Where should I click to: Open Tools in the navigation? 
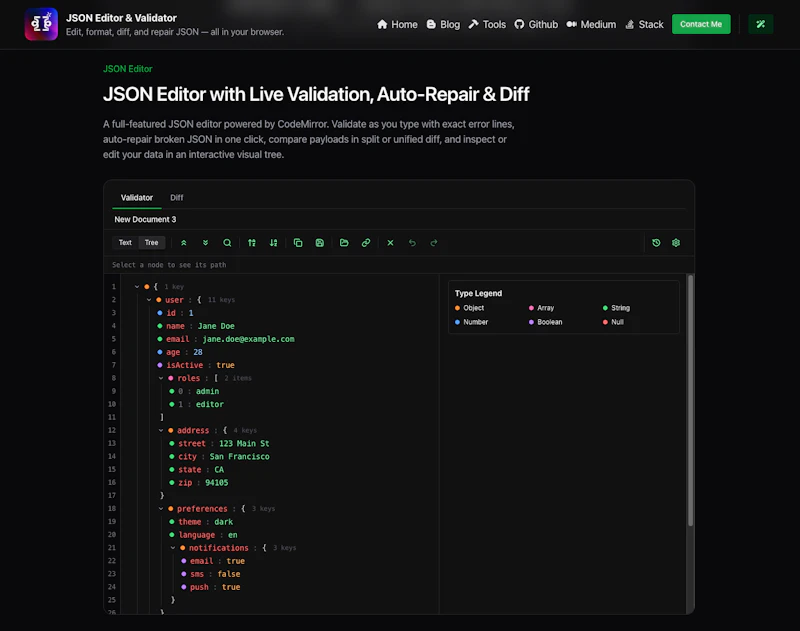[x=487, y=24]
